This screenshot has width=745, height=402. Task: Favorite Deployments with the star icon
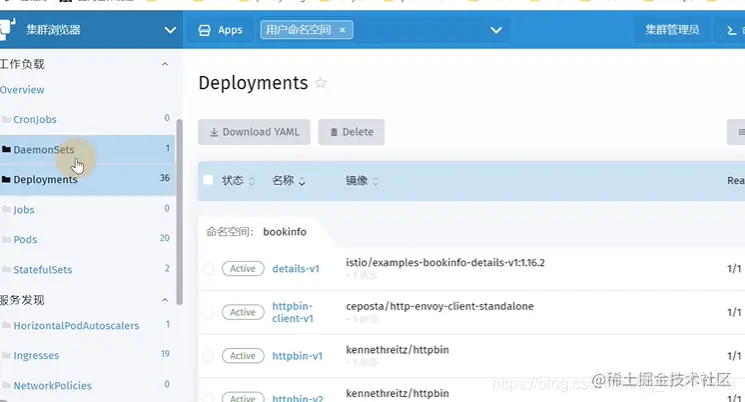click(321, 83)
